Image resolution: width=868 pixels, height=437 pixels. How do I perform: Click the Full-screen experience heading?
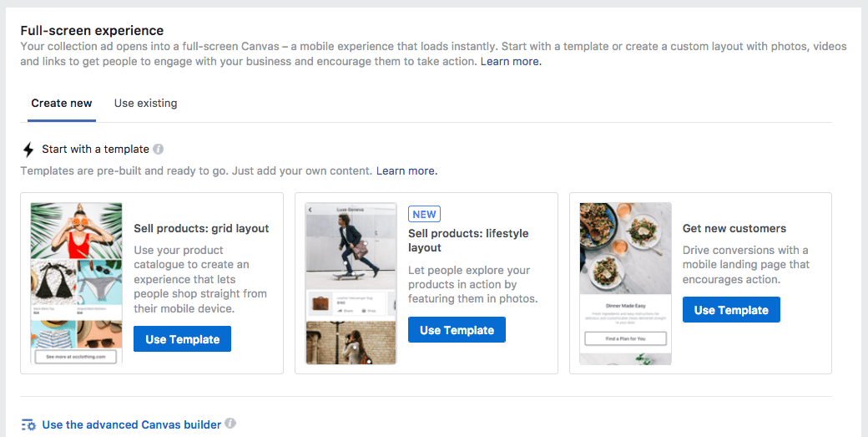coord(92,30)
